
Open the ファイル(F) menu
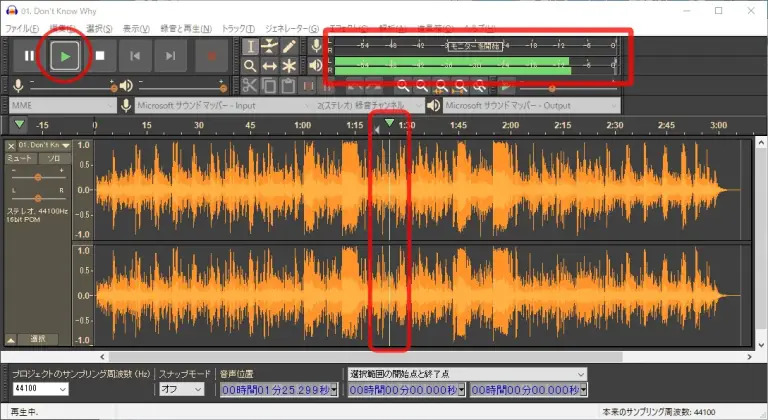[22, 28]
